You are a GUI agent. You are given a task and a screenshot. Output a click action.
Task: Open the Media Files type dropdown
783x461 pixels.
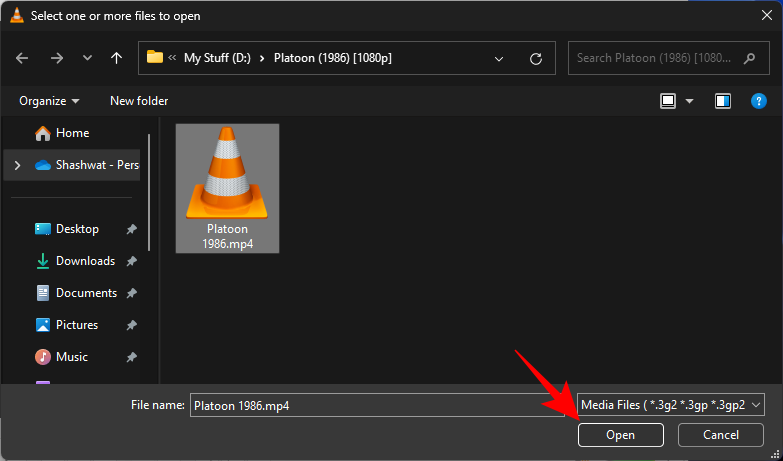coord(671,405)
